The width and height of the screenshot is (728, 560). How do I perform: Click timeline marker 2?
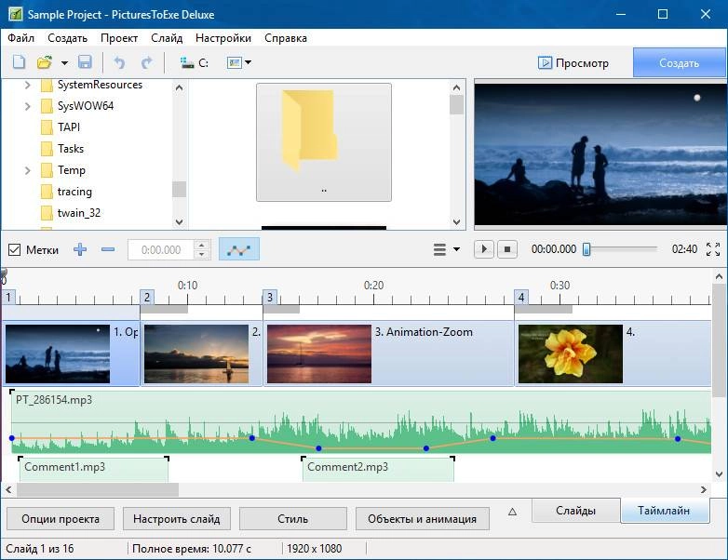pos(147,297)
